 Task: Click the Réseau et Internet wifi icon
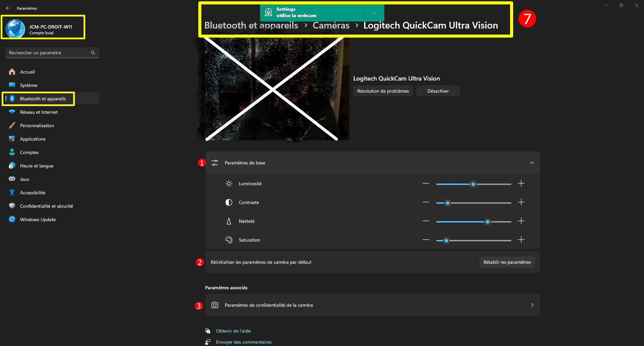[12, 112]
